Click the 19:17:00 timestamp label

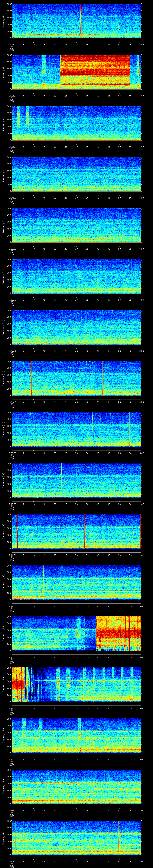coord(12,861)
